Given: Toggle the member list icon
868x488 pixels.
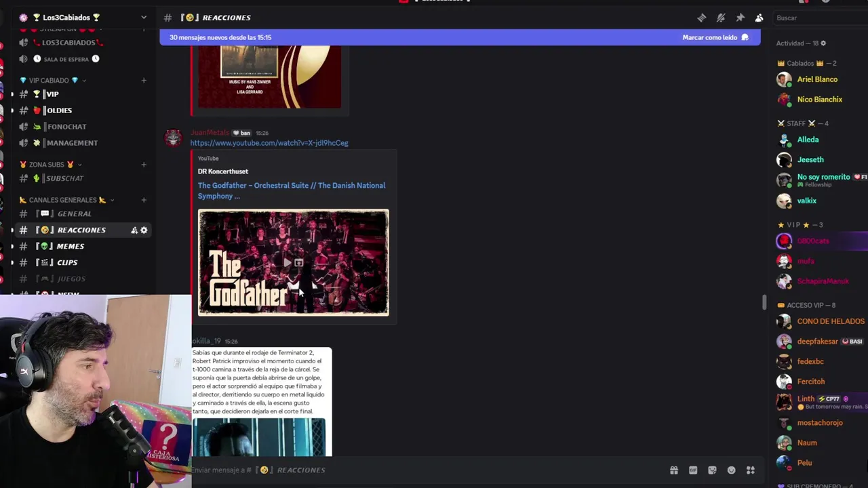Looking at the screenshot, I should tap(759, 18).
